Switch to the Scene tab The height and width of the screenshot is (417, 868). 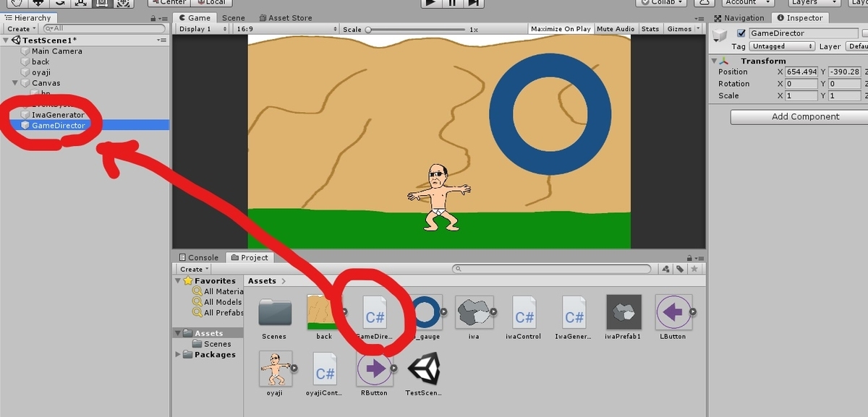(x=233, y=18)
